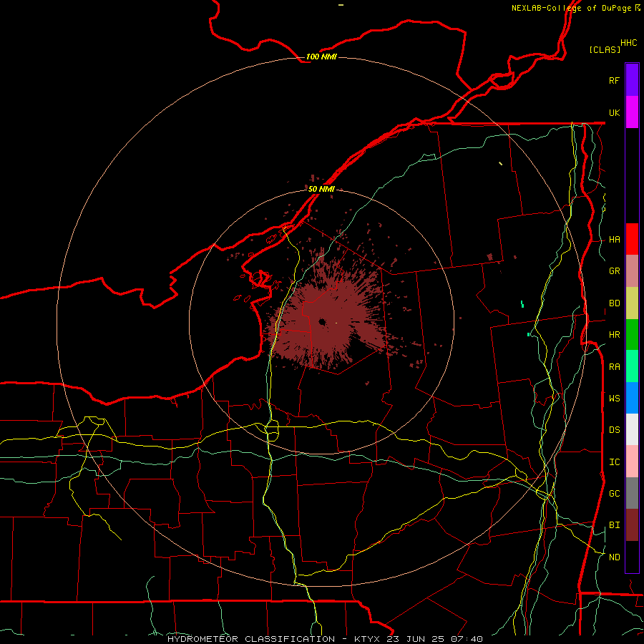Click the 50 NMI range ring label
Screen dimensions: 644x644
(321, 189)
